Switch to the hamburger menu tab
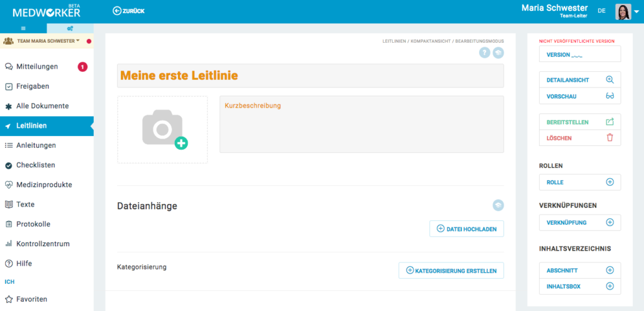 tap(23, 28)
